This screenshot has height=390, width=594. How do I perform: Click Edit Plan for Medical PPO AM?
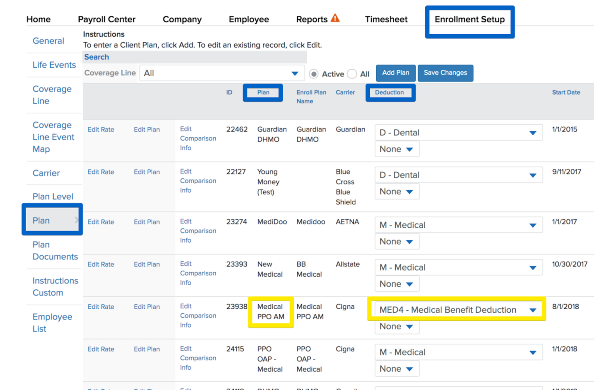coord(147,307)
